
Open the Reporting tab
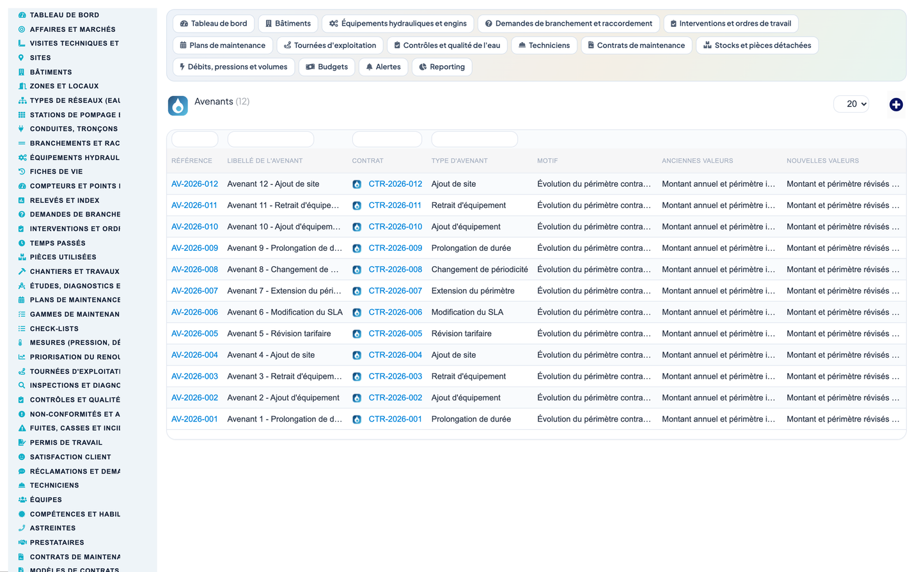[442, 67]
